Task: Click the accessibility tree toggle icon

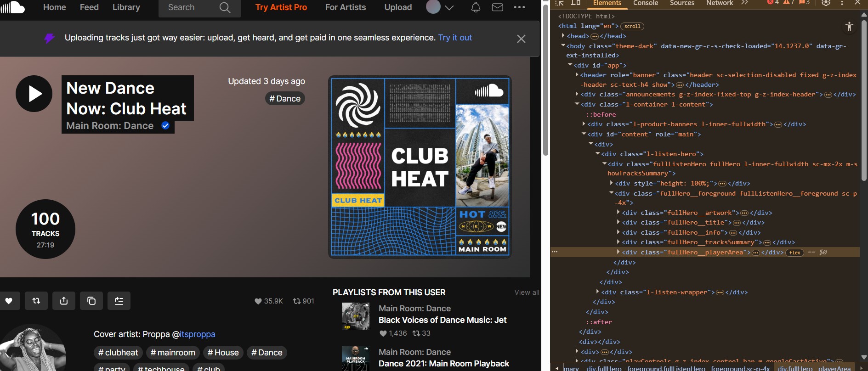Action: [849, 27]
